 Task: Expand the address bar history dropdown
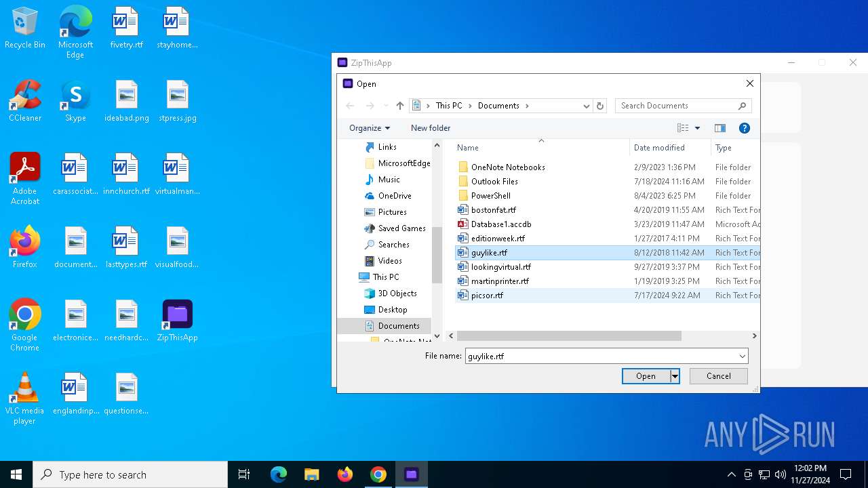(x=587, y=106)
